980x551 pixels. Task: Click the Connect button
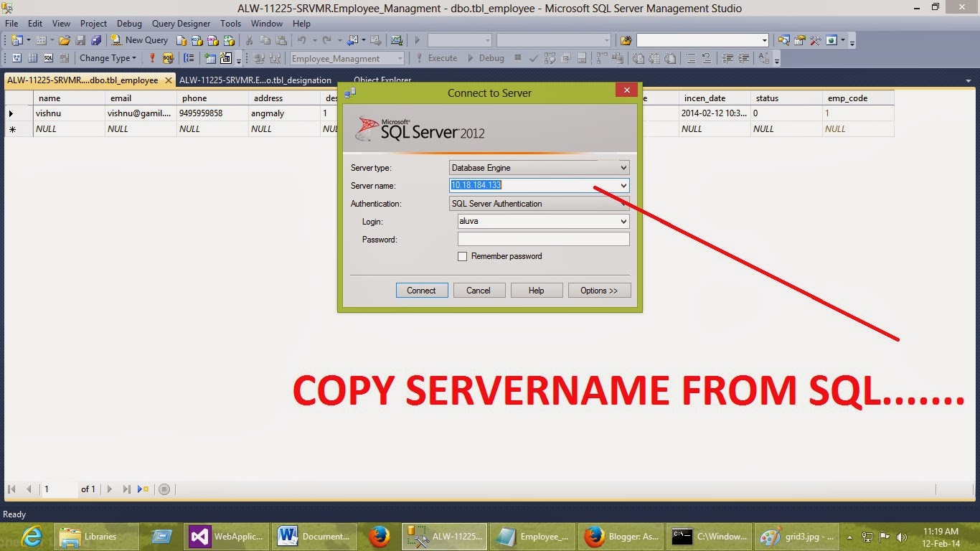tap(422, 291)
